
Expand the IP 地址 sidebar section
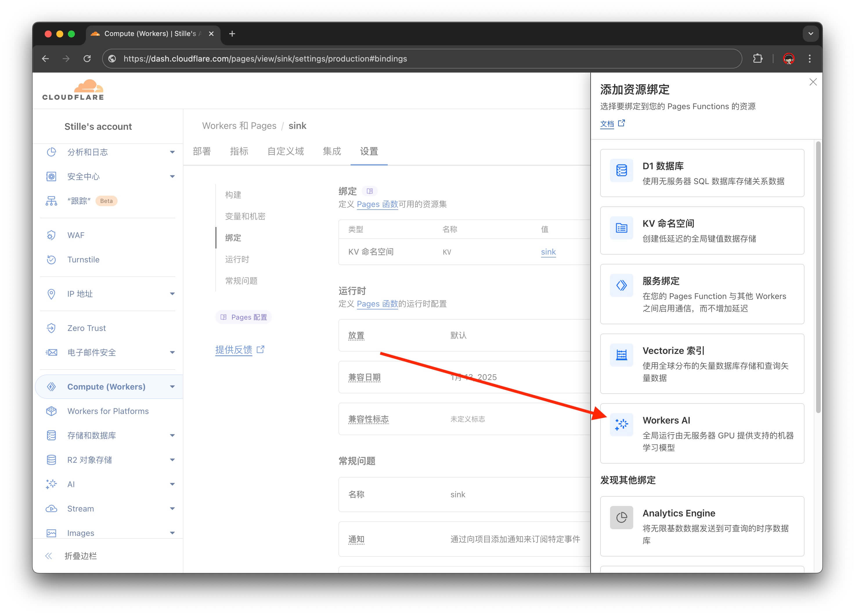point(172,294)
